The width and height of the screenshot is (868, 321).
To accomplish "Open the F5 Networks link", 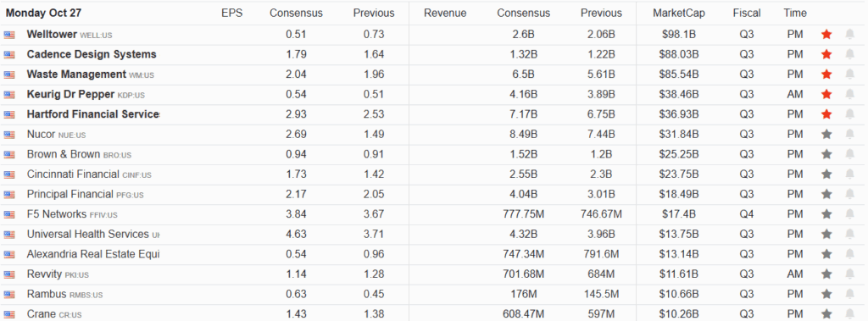I will (57, 213).
